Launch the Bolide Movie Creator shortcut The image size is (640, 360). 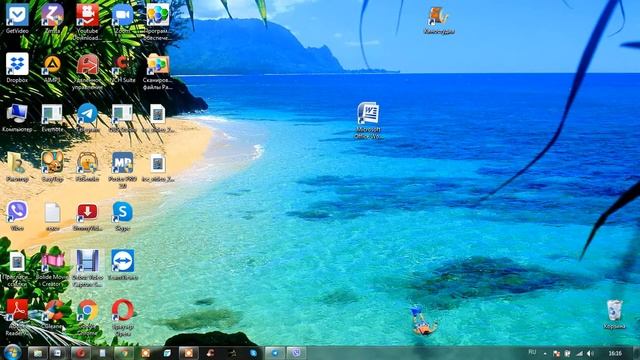click(x=52, y=262)
